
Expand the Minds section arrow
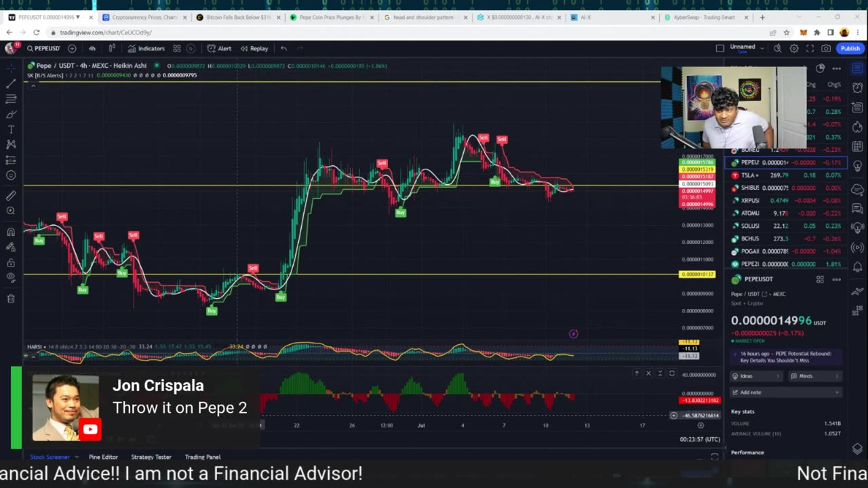[x=837, y=376]
